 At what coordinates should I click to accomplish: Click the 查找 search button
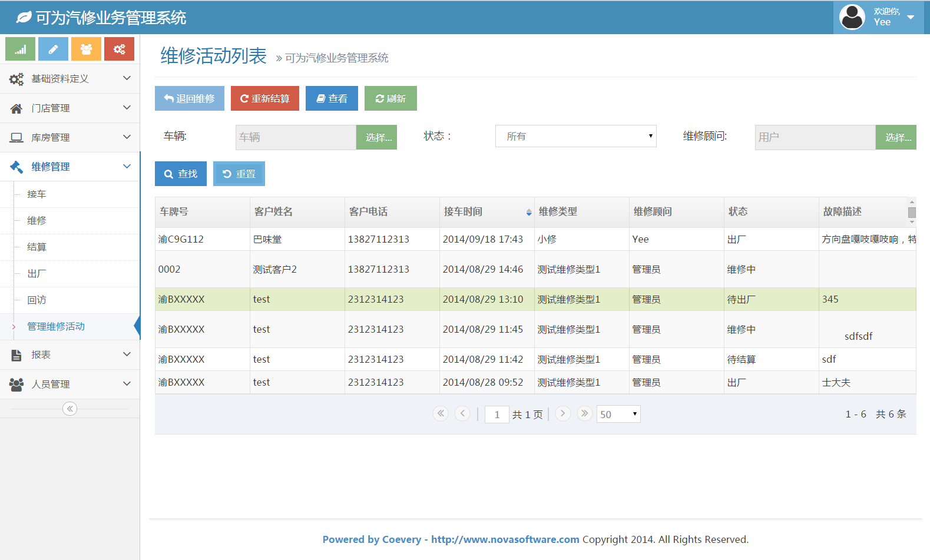click(x=181, y=174)
